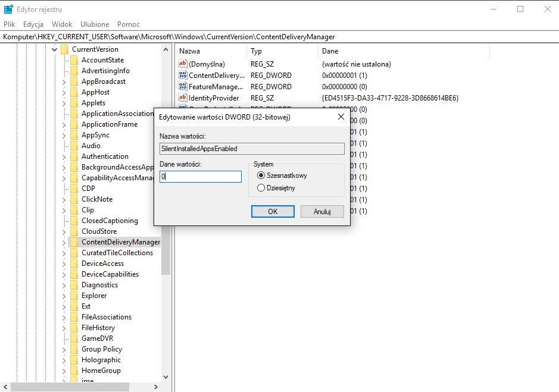This screenshot has height=392, width=559.
Task: Select the DeviceAccess folder icon
Action: tap(74, 264)
